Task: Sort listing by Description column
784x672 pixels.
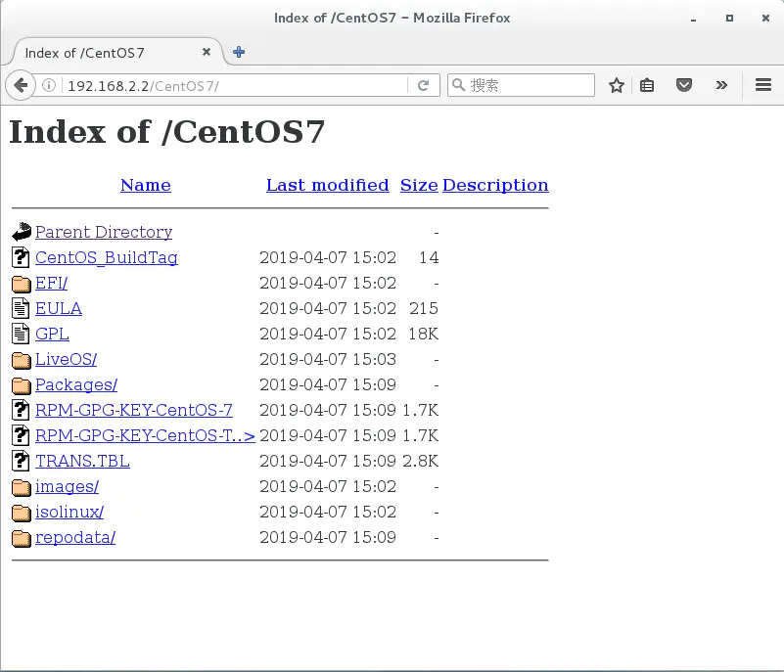Action: tap(495, 185)
